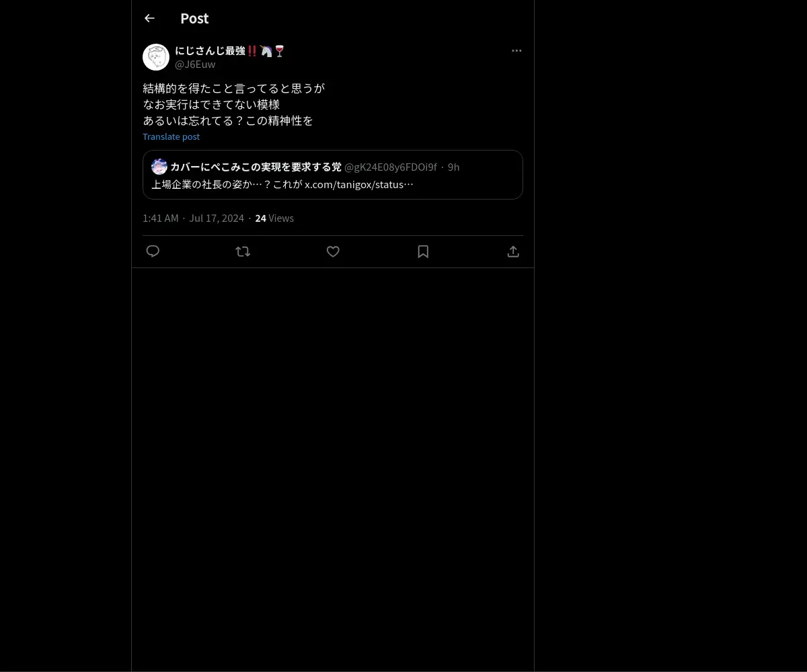Click the reply speech bubble icon
The image size is (807, 672).
click(153, 251)
